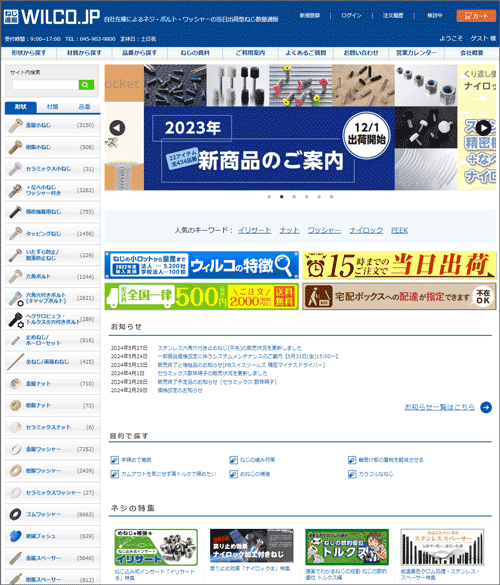Focus the サイト内検索 text field
Screen dimensions: 500x585
click(46, 85)
